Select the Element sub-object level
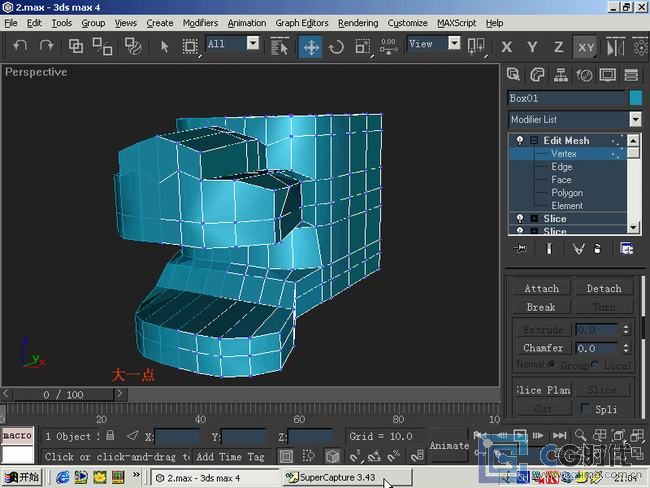Viewport: 650px width, 488px height. click(x=567, y=206)
